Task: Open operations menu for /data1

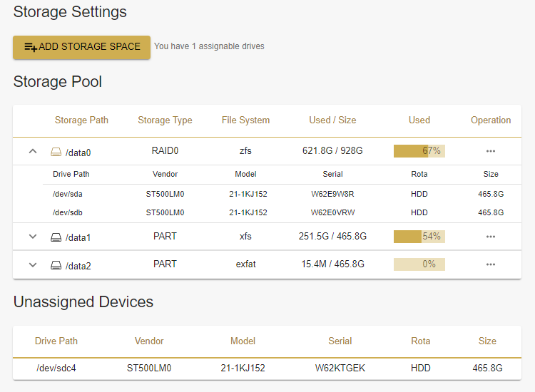Action: point(490,237)
